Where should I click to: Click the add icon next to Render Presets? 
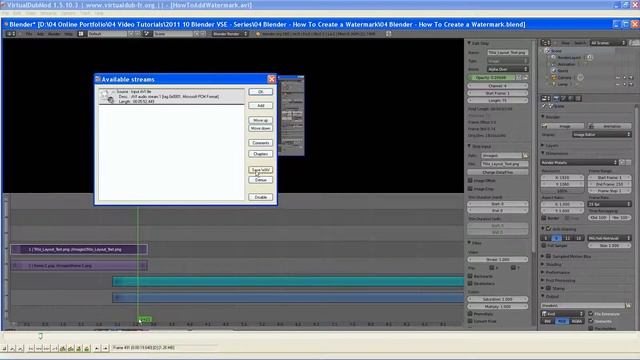622,162
